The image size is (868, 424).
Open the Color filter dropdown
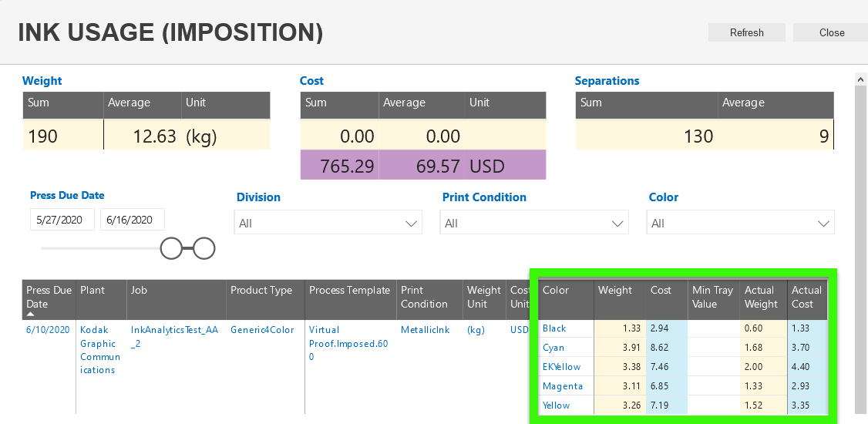(x=741, y=223)
